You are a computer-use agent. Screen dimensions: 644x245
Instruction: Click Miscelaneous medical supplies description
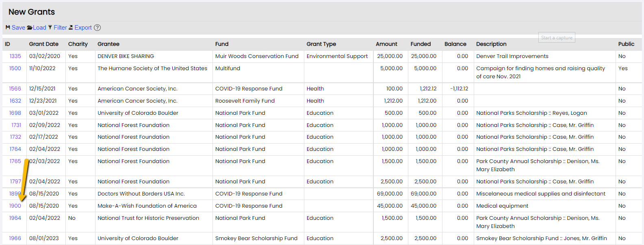[541, 194]
